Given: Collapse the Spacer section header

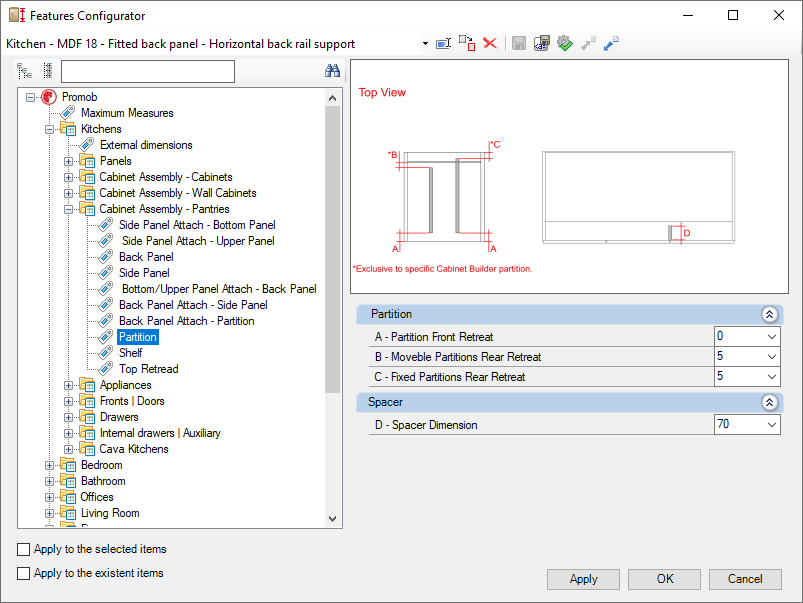Looking at the screenshot, I should point(769,402).
